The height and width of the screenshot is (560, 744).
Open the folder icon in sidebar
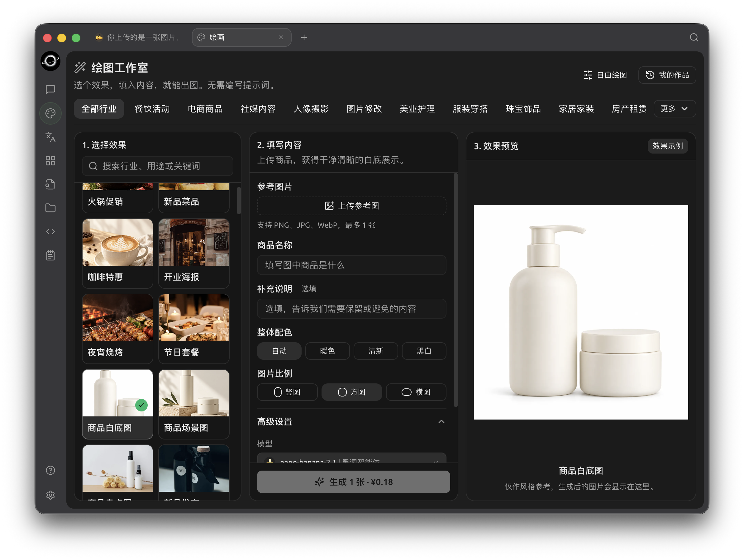(x=50, y=208)
